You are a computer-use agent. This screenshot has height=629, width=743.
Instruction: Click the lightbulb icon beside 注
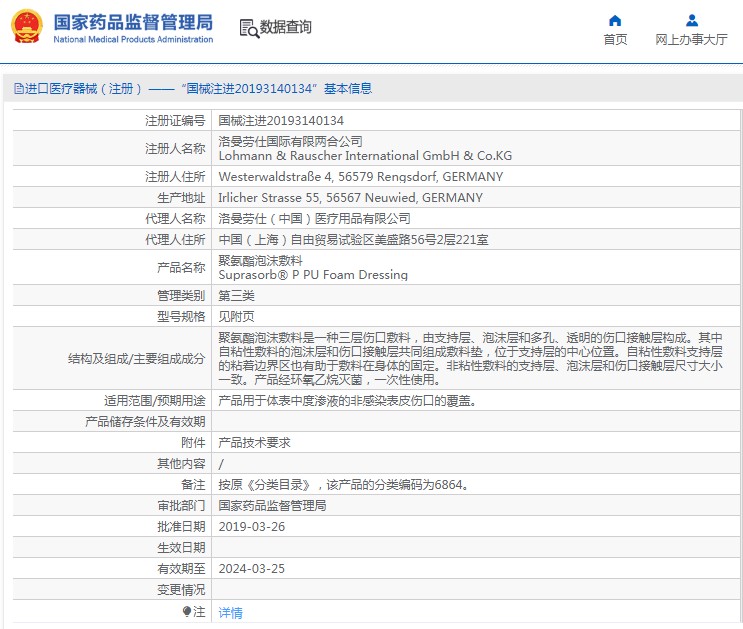click(x=187, y=611)
